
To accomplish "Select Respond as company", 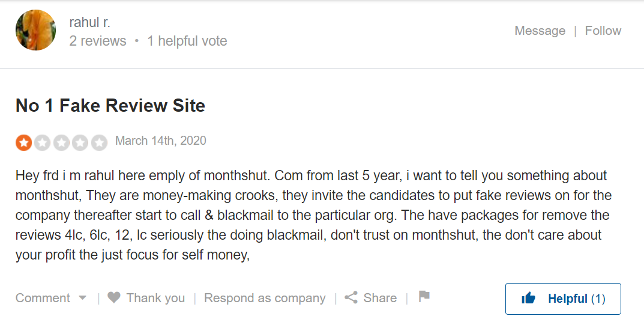I will 265,298.
